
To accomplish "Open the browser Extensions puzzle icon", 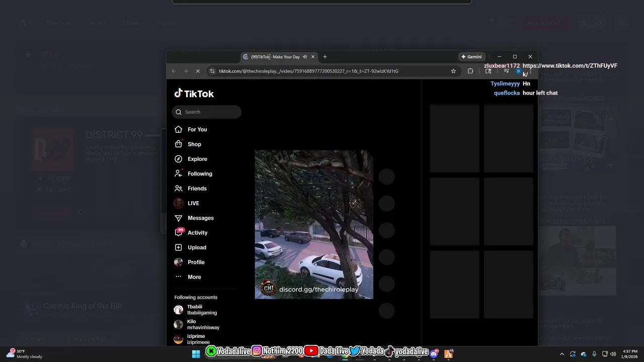I will pos(470,71).
